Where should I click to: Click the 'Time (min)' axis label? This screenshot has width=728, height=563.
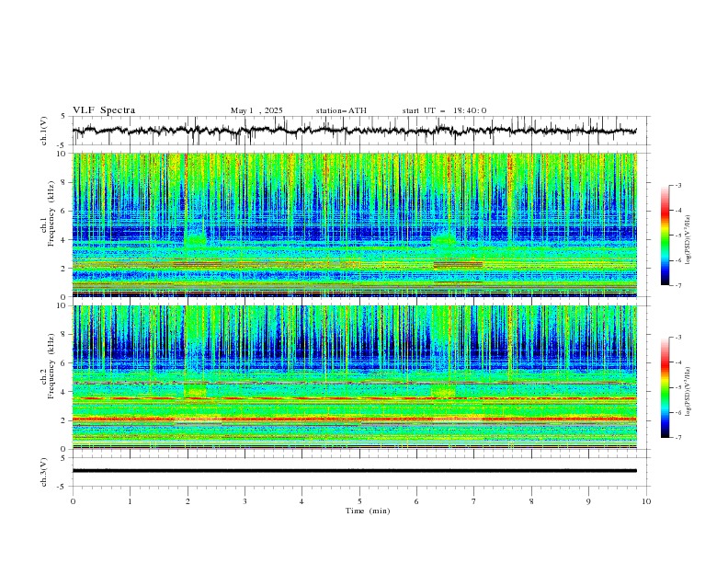point(368,511)
